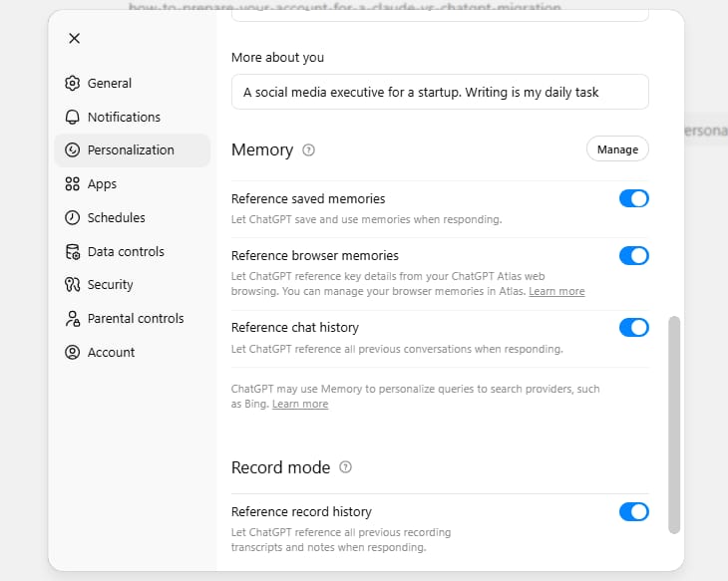Open the Security settings section
The image size is (728, 581).
click(x=133, y=284)
